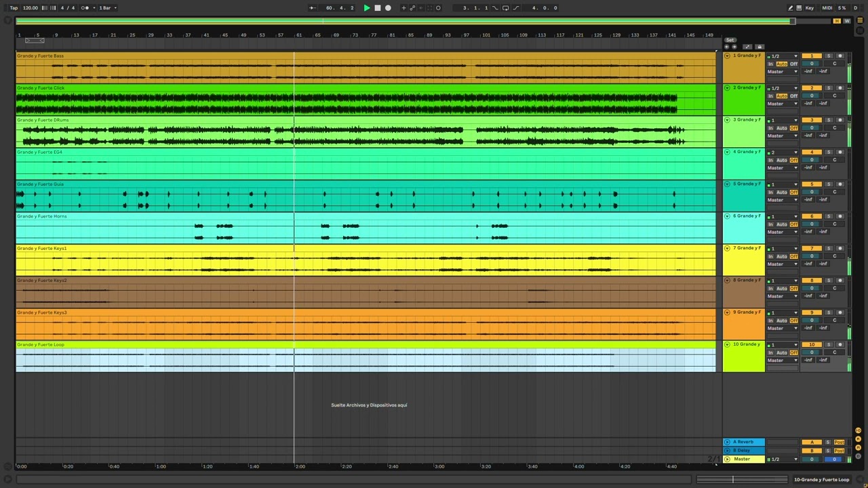Image resolution: width=868 pixels, height=488 pixels.
Task: Click the D disk overload indicator
Action: point(856,8)
